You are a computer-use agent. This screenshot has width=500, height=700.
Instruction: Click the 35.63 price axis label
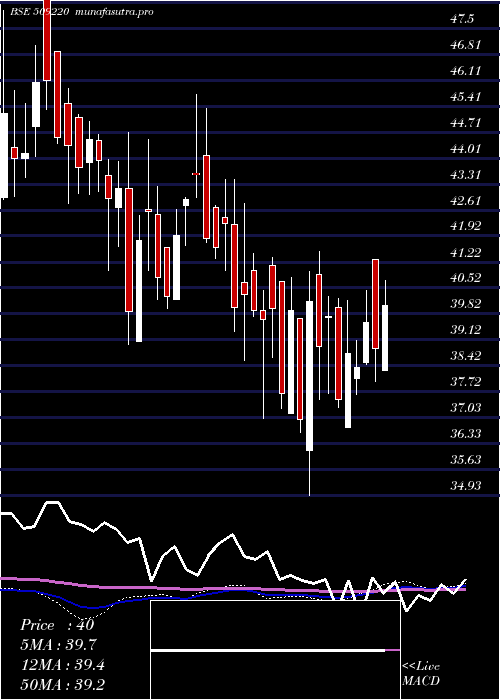(465, 459)
